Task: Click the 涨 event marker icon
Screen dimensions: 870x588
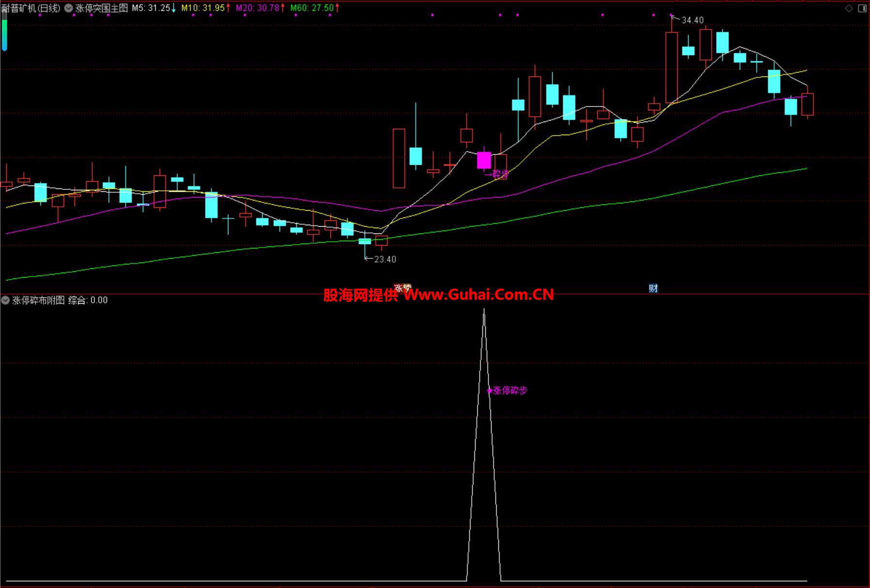Action: click(399, 288)
